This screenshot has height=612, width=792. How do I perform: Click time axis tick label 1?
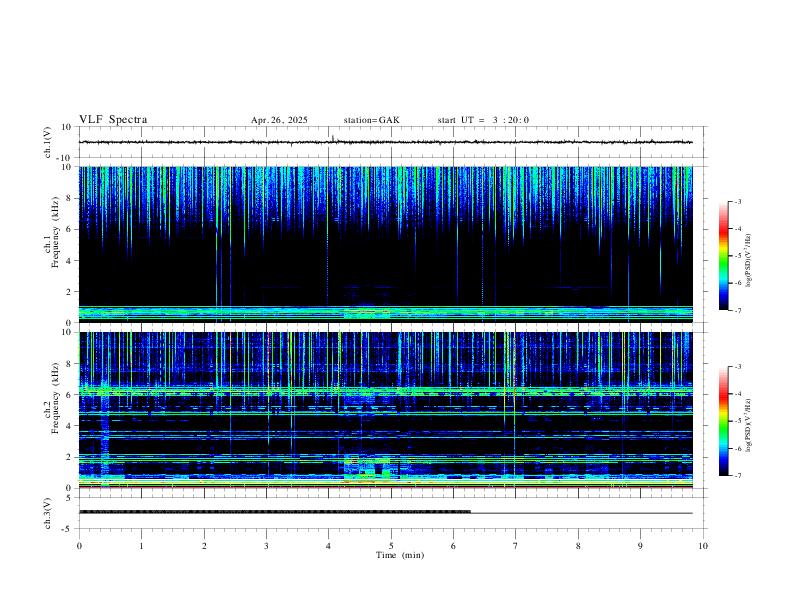pos(142,546)
